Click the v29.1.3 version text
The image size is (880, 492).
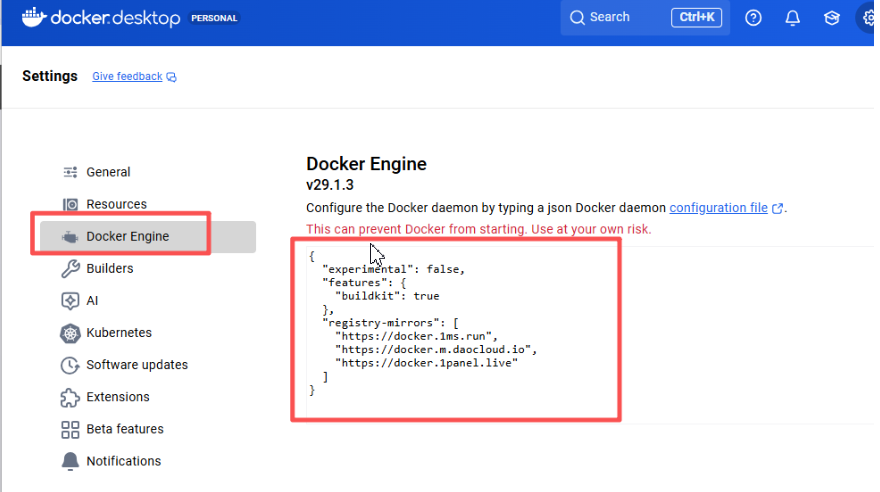click(329, 185)
